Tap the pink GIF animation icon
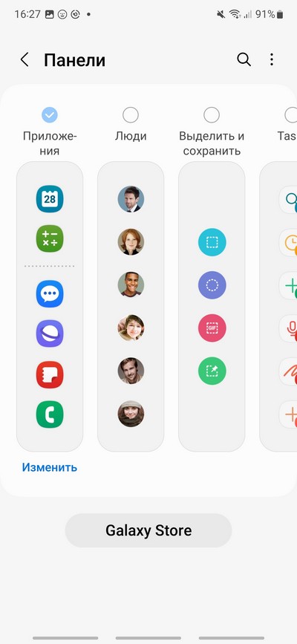The width and height of the screenshot is (297, 644). tap(212, 328)
